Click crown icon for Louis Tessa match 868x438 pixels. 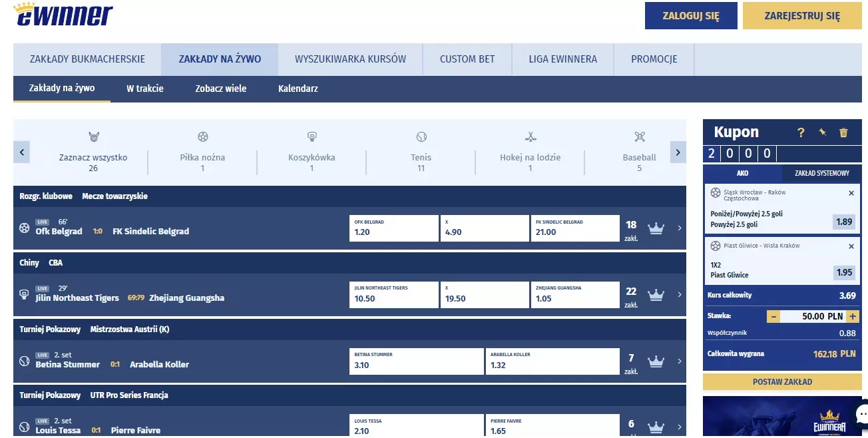(656, 427)
